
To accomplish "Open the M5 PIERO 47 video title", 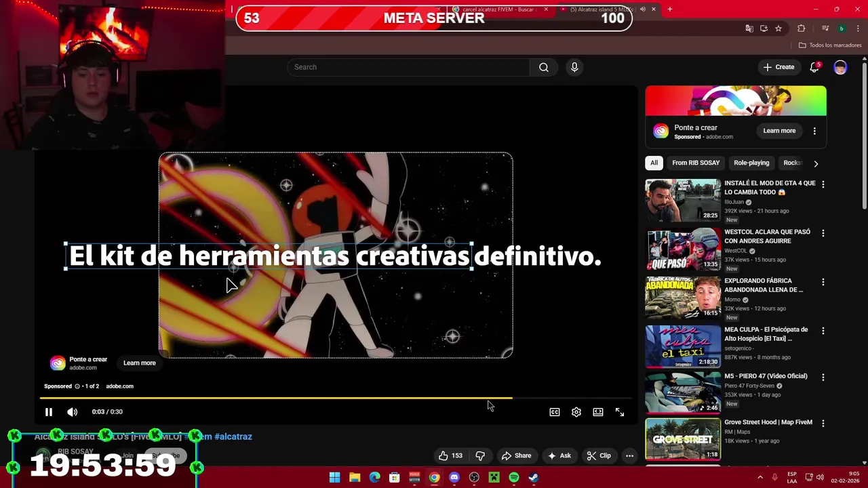I will click(766, 376).
